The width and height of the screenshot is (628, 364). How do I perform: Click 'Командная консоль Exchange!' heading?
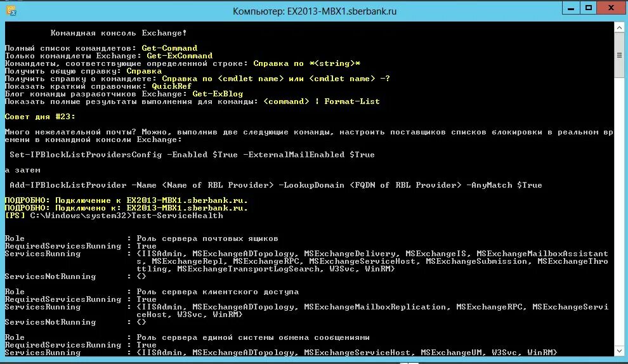(x=119, y=33)
